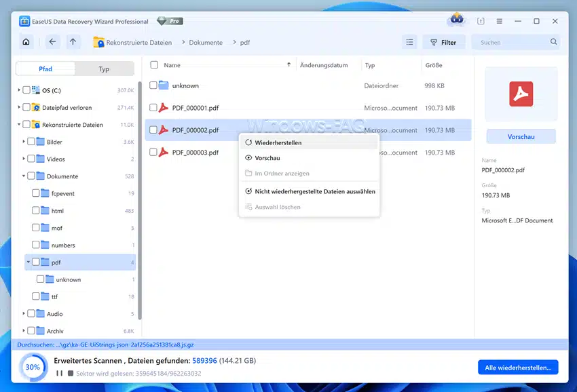
Task: Switch to the Typ tab
Action: coord(104,69)
